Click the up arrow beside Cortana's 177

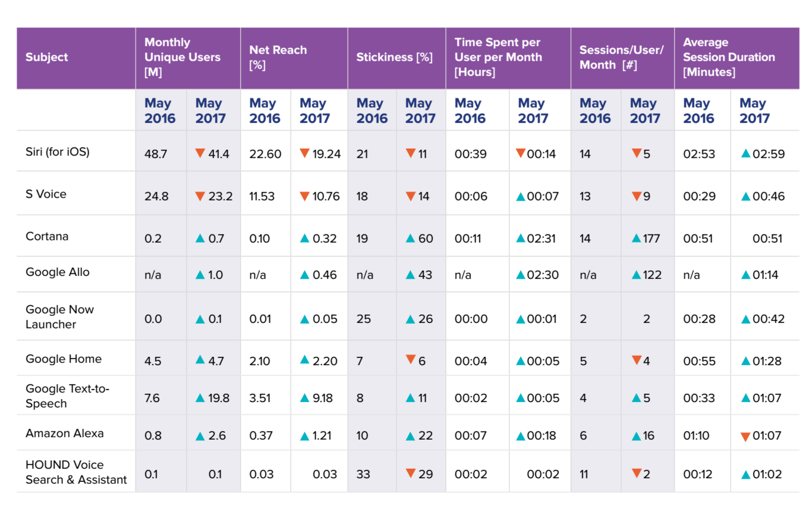(x=637, y=238)
